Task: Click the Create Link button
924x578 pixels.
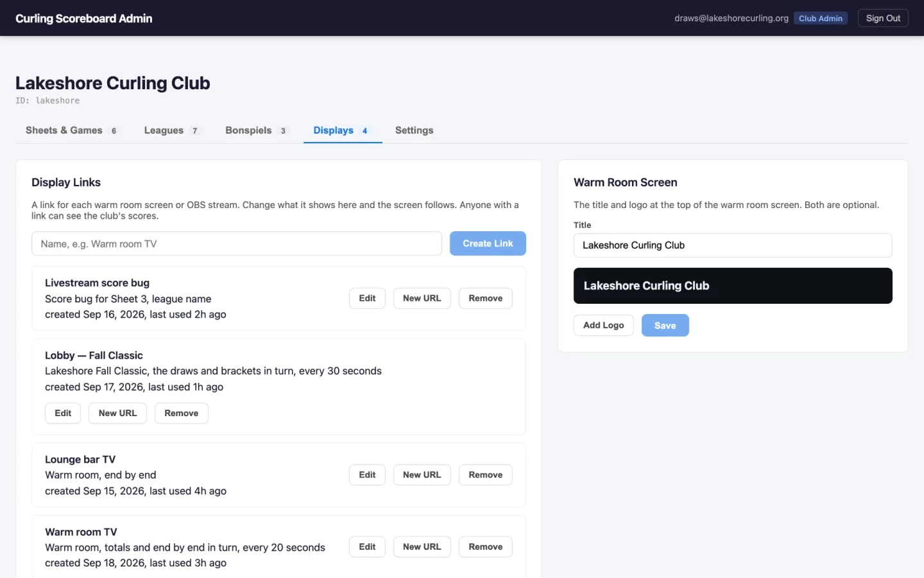Action: 488,243
